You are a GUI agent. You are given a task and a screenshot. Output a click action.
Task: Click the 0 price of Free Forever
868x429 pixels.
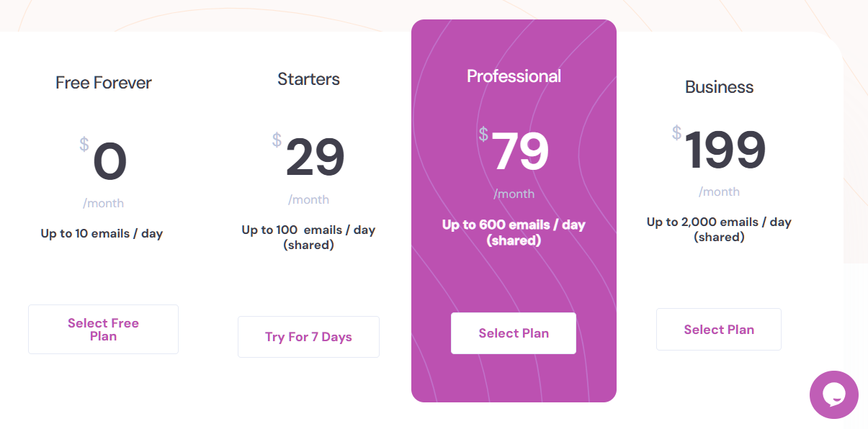pyautogui.click(x=109, y=162)
